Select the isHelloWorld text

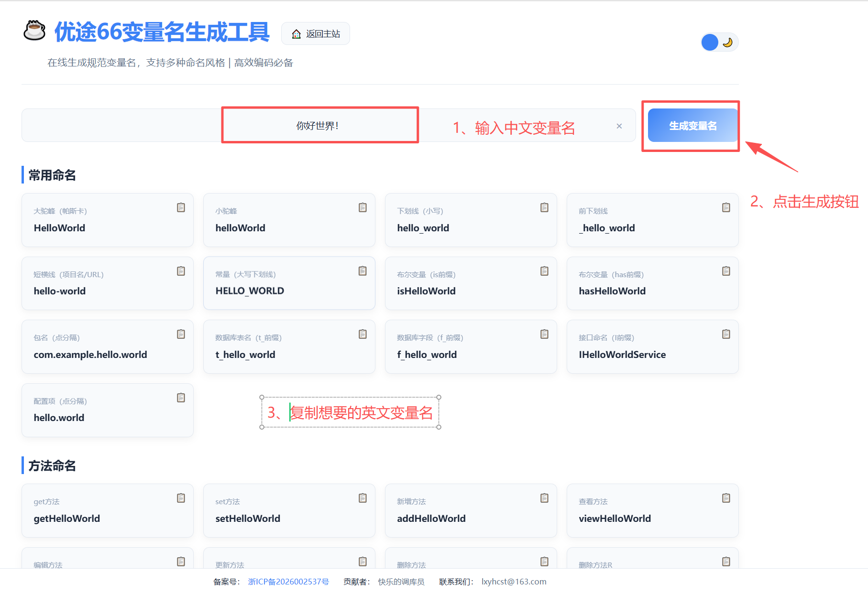point(426,291)
